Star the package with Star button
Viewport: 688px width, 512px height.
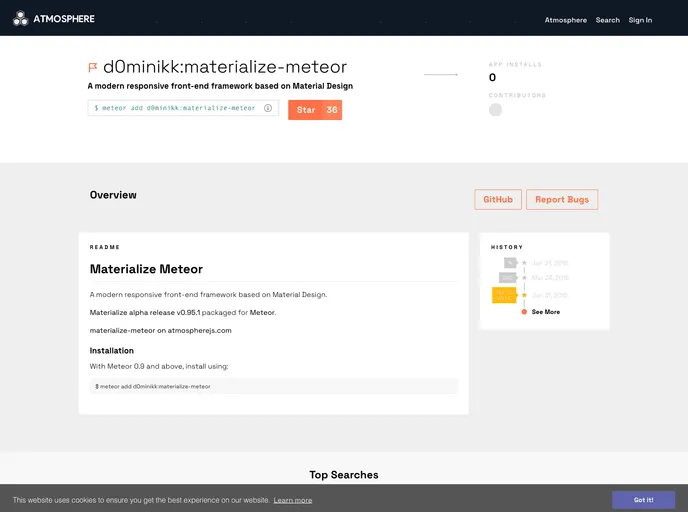[306, 110]
